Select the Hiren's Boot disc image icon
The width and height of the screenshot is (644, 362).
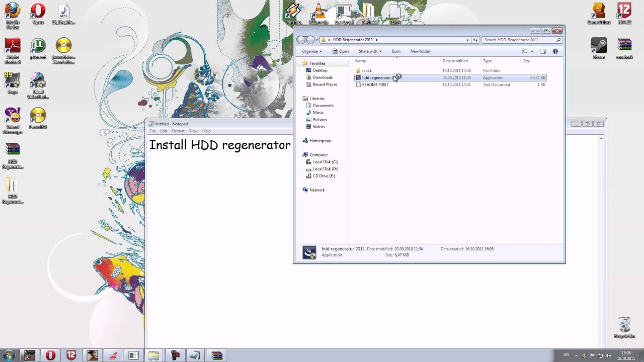pos(63,51)
